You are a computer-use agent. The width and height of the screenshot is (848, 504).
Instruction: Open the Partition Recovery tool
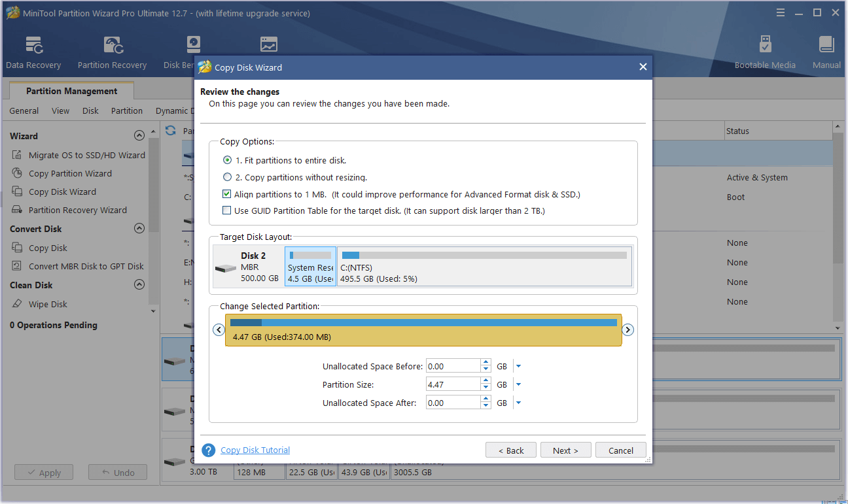(111, 51)
